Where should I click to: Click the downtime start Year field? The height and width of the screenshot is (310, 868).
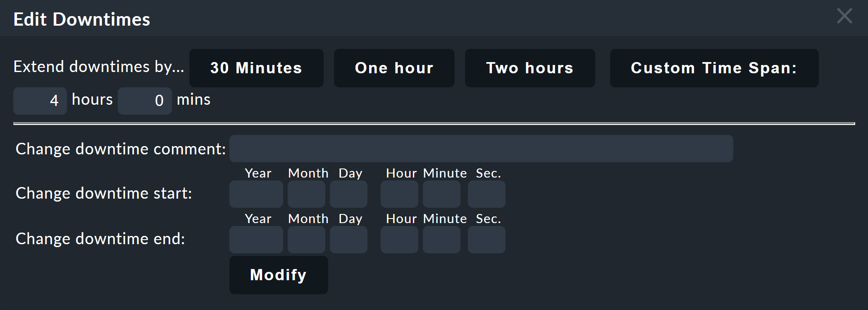coord(256,194)
